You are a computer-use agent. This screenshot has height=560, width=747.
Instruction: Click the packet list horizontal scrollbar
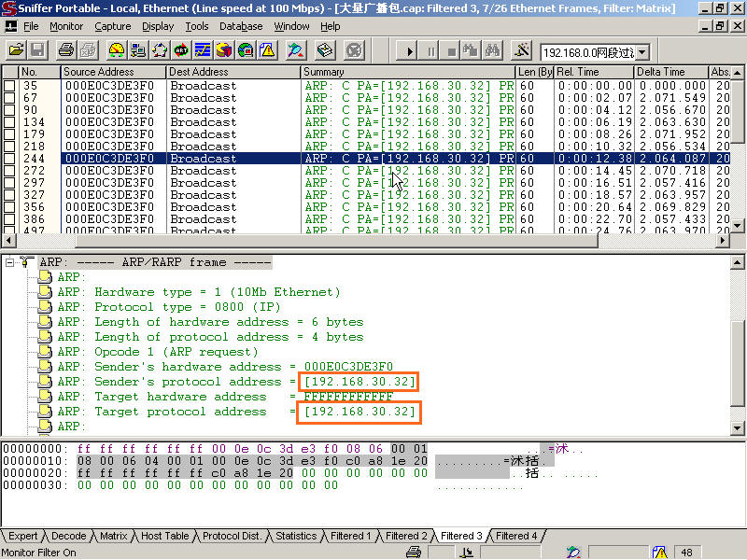(x=373, y=240)
